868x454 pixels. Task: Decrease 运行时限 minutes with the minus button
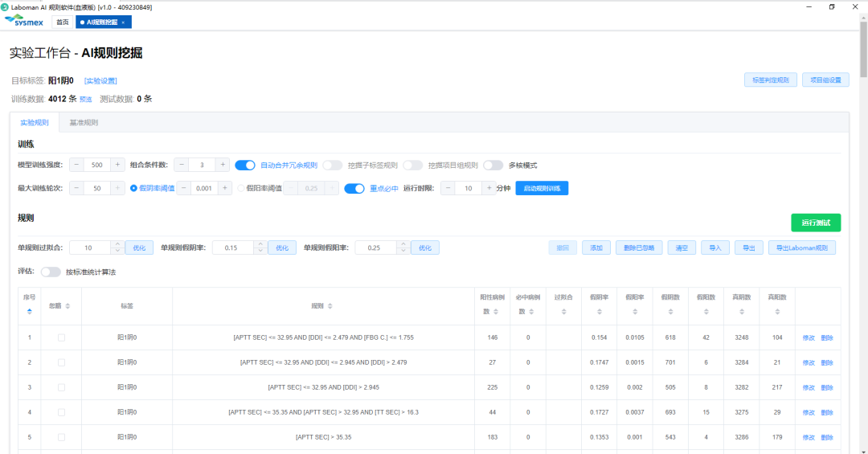[448, 188]
